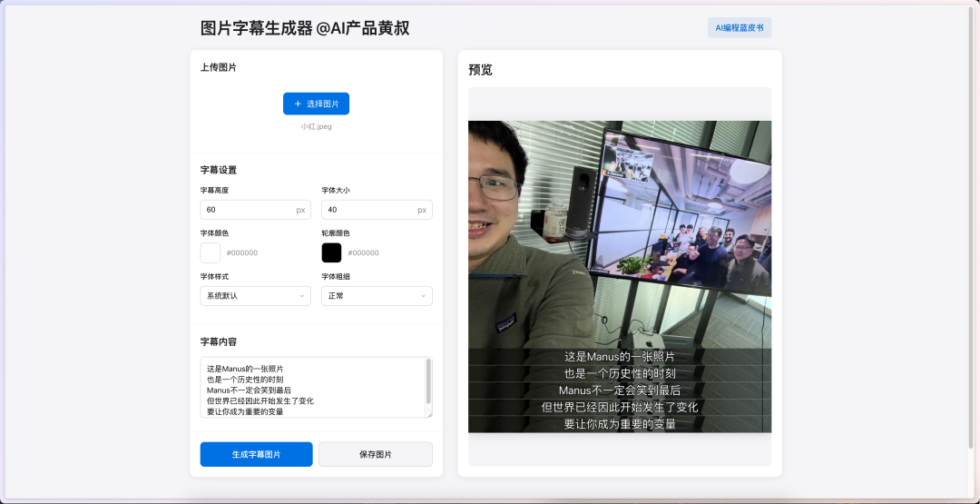Image resolution: width=980 pixels, height=504 pixels.
Task: Click the 预览 heading
Action: [x=480, y=69]
